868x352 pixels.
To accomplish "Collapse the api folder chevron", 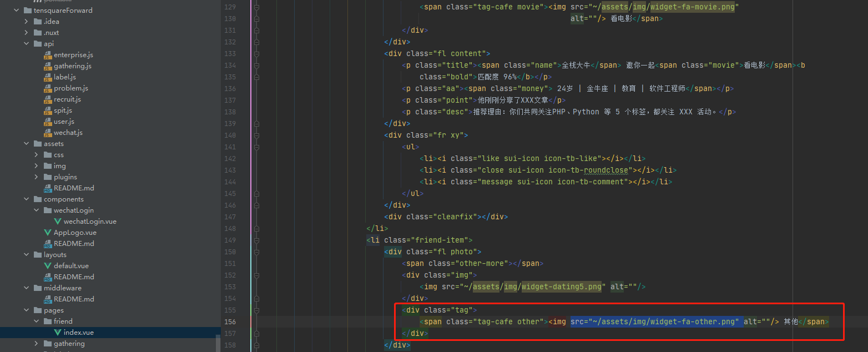I will point(27,44).
